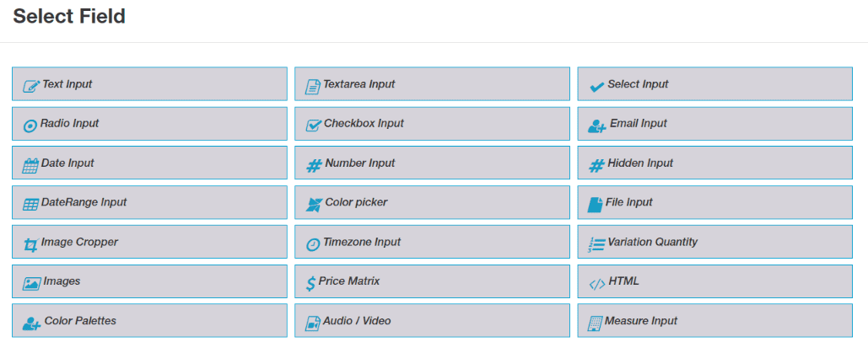Click the crop icon beside Image Cropper
Viewport: 868px width, 353px height.
tap(30, 244)
